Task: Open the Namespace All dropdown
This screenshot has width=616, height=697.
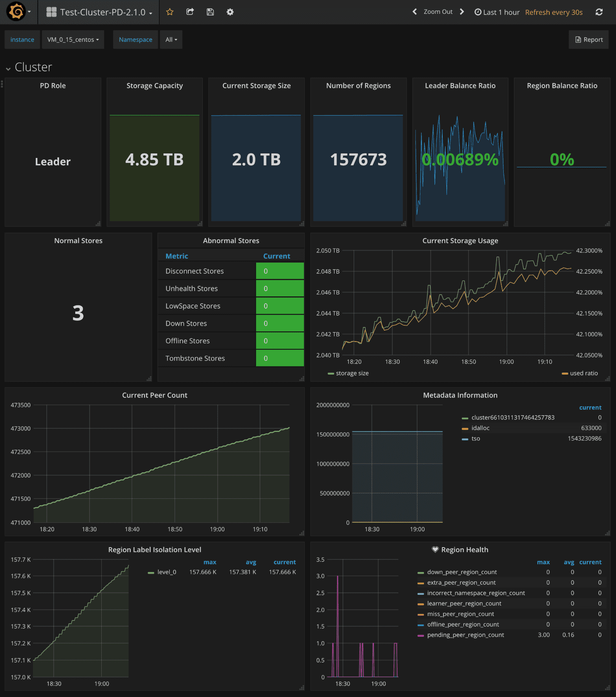Action: 171,39
